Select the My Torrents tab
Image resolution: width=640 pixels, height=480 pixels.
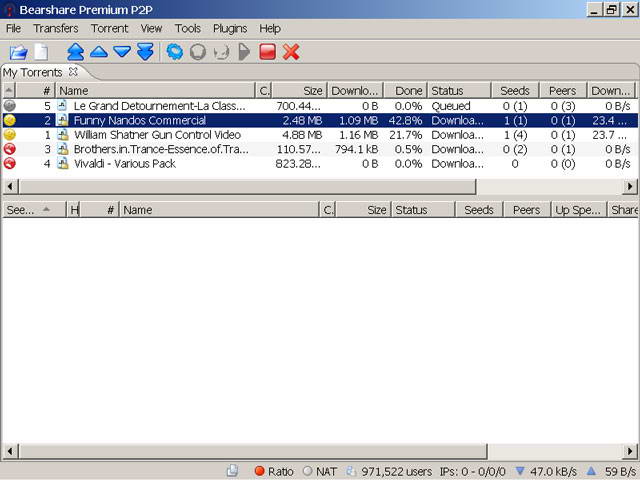tap(33, 72)
